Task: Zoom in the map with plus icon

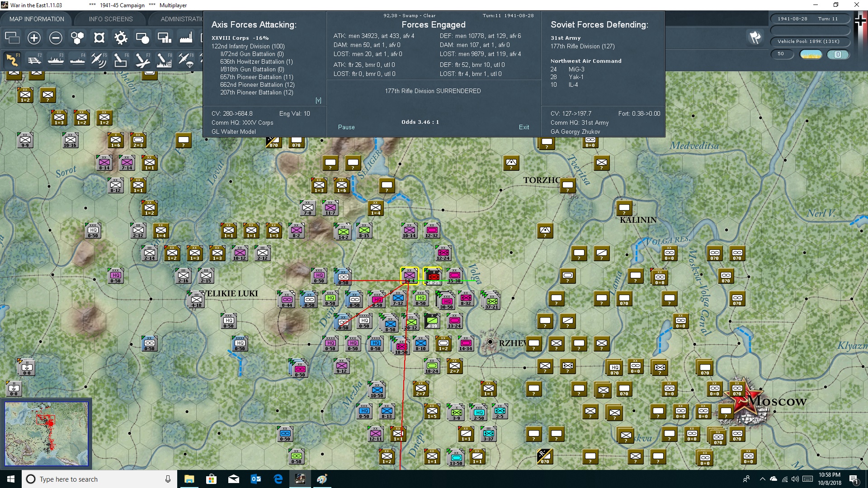Action: click(34, 38)
